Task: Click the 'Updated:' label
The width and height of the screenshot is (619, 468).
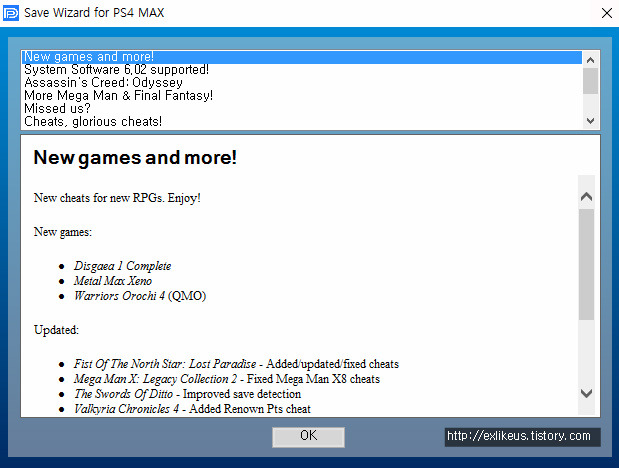Action: [56, 330]
